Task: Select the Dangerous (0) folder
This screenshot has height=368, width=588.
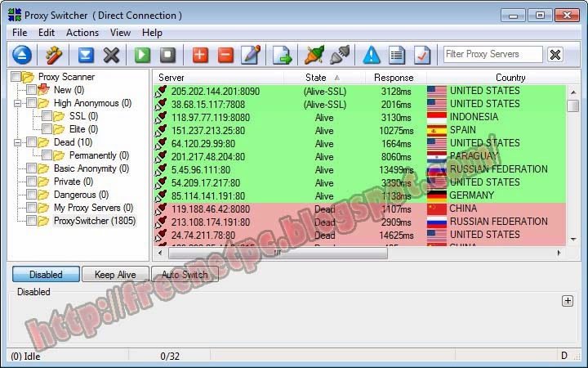Action: (x=81, y=195)
